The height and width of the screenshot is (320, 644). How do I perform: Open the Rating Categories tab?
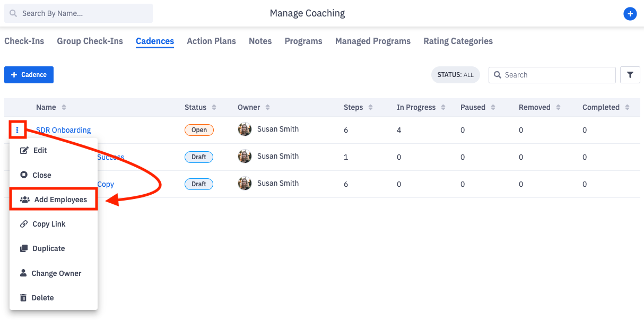[458, 41]
